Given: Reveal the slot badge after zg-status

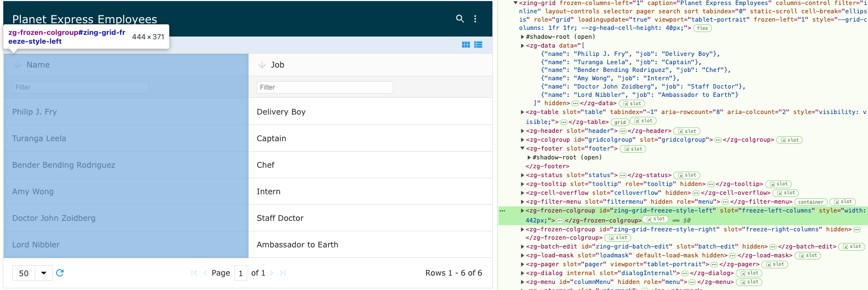Looking at the screenshot, I should (x=687, y=175).
